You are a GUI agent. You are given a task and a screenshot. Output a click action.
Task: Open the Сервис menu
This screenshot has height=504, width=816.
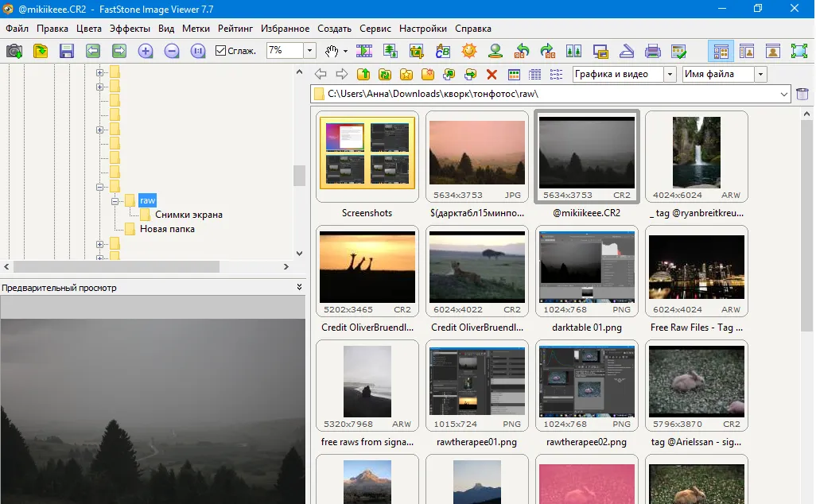pos(375,29)
